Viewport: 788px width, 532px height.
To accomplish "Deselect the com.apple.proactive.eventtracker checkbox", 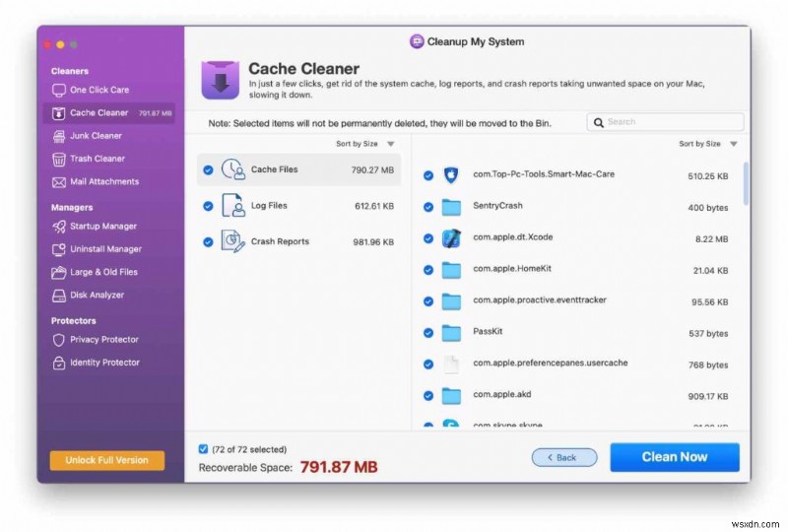I will [428, 301].
